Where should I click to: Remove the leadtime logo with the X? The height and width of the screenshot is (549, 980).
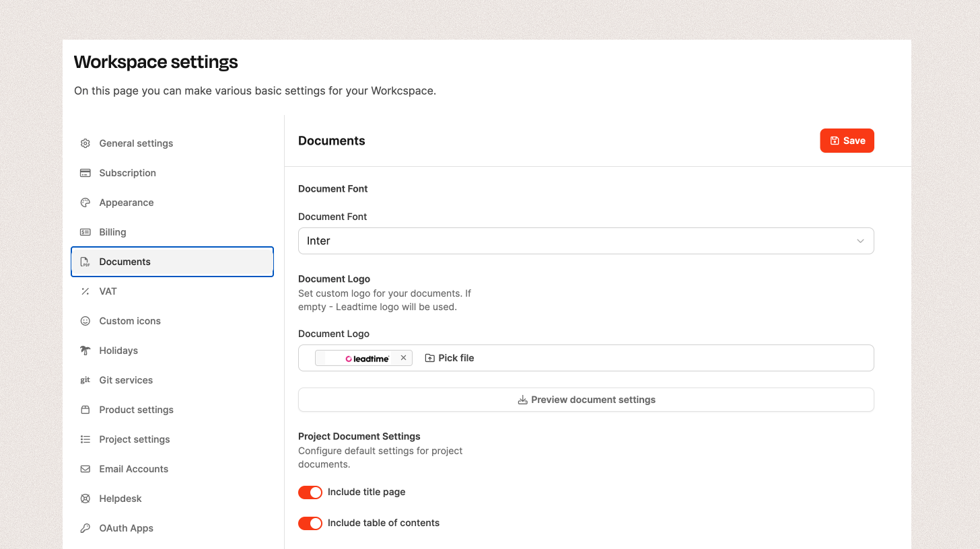coord(403,358)
